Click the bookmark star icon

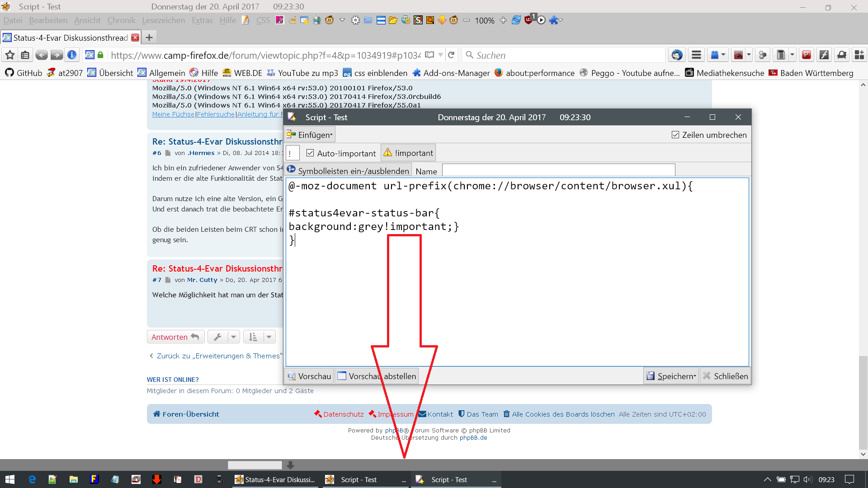10,55
